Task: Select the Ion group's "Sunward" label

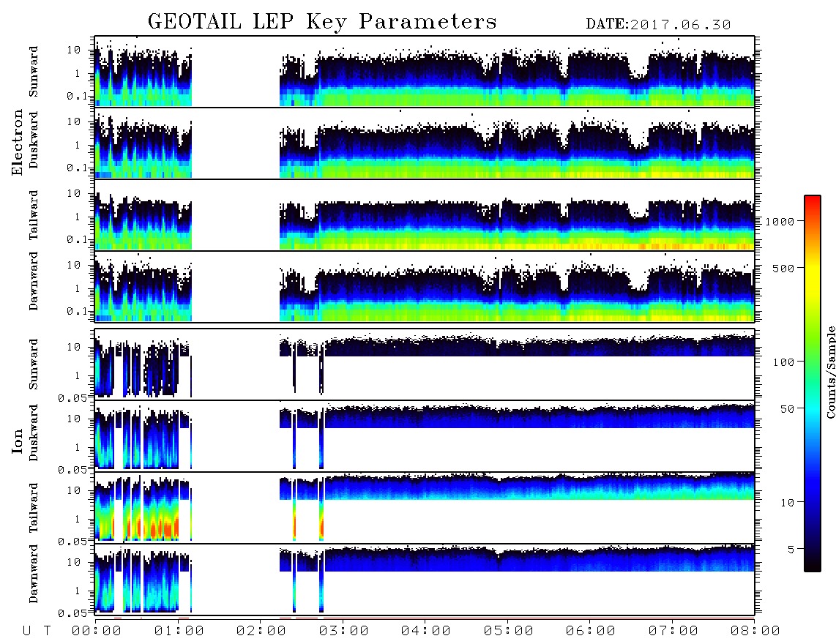Action: [x=34, y=364]
